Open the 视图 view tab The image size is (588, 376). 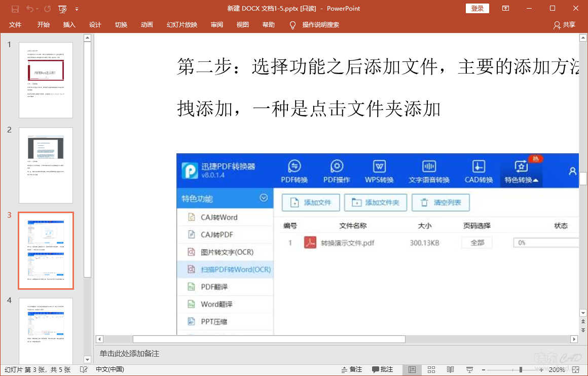(x=243, y=25)
